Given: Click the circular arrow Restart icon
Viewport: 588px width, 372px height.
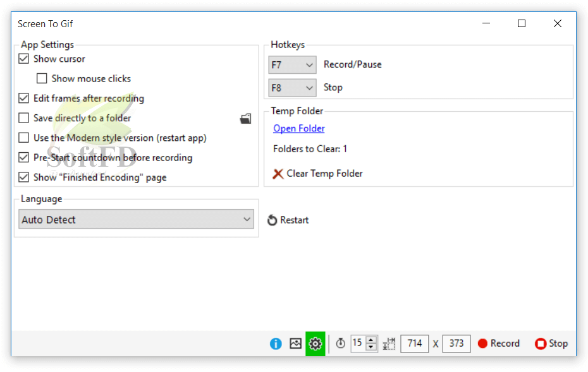Looking at the screenshot, I should pyautogui.click(x=273, y=220).
